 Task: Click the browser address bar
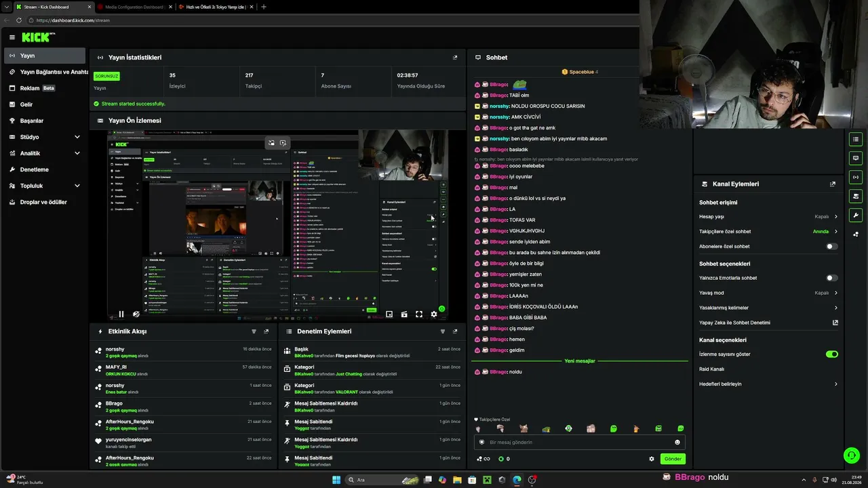[332, 20]
